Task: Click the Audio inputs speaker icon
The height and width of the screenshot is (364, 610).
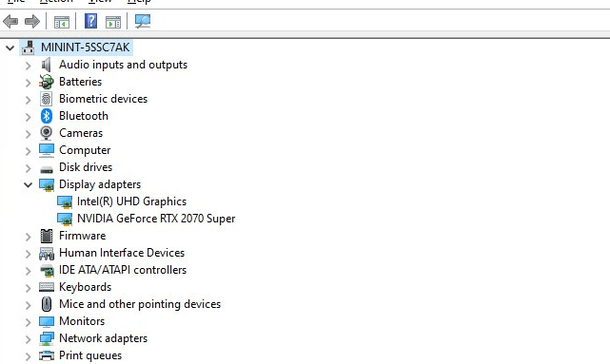Action: point(47,65)
